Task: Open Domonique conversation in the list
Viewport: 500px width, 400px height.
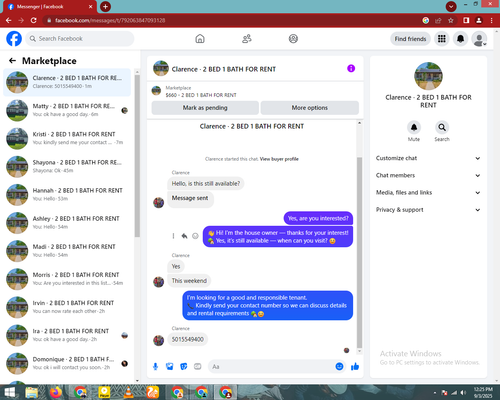Action: [x=67, y=363]
